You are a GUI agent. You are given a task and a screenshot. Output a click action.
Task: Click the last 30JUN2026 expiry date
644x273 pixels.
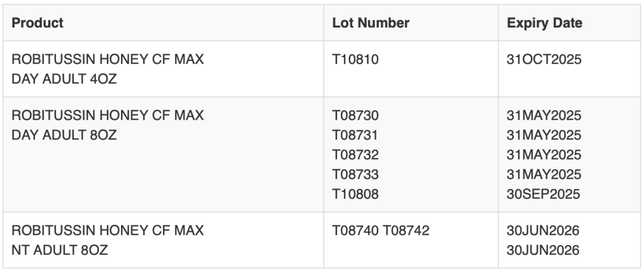pos(543,250)
